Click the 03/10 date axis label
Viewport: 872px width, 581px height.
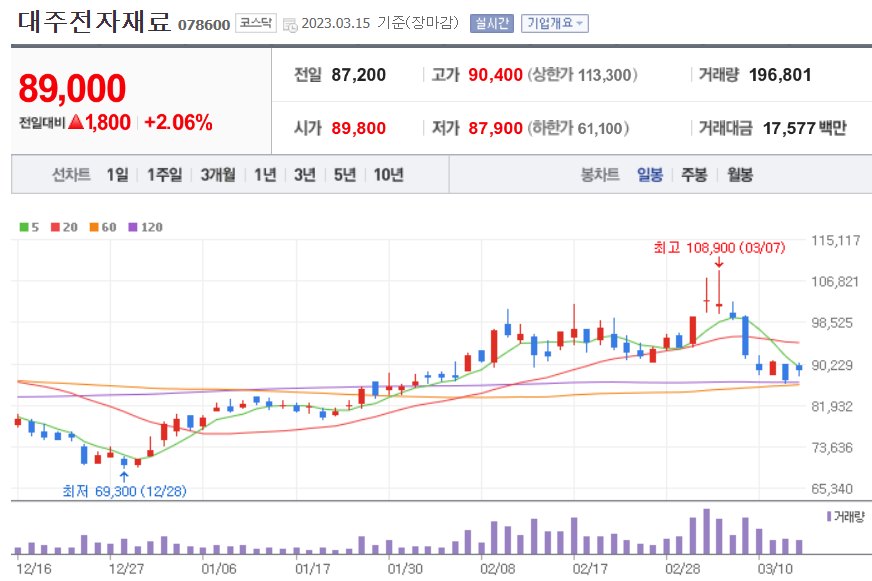[x=775, y=569]
